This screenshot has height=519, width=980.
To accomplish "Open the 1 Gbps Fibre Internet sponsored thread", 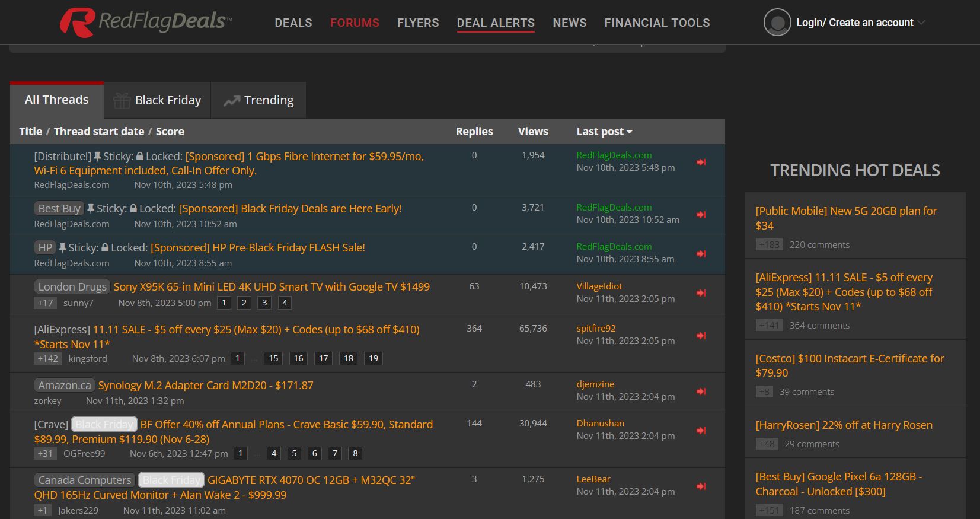I will [x=229, y=163].
